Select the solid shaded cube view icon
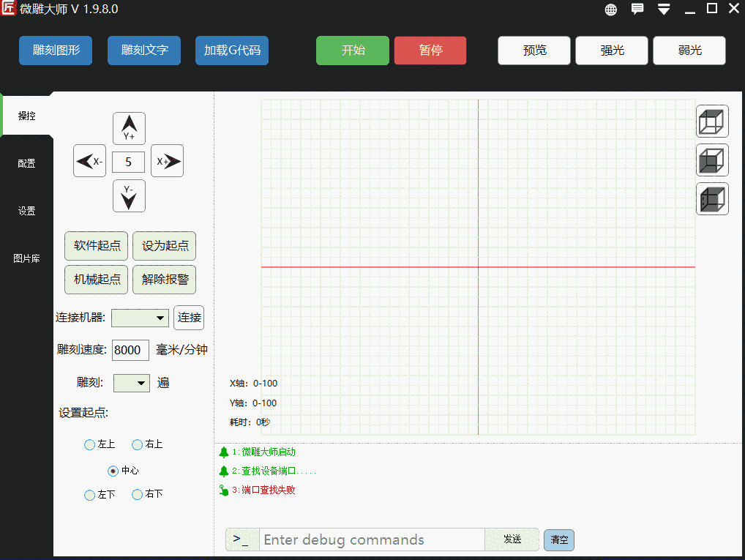 (x=712, y=199)
